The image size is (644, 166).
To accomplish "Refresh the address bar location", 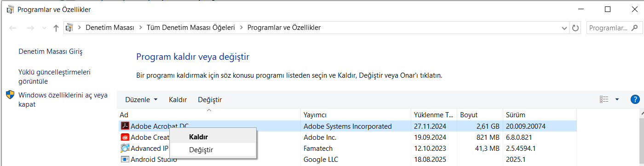I will [575, 28].
